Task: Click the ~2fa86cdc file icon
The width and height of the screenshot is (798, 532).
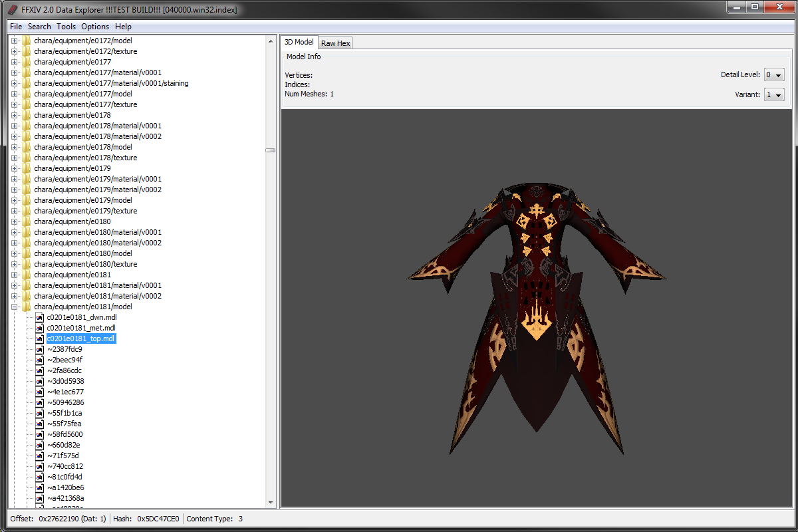Action: pyautogui.click(x=39, y=370)
